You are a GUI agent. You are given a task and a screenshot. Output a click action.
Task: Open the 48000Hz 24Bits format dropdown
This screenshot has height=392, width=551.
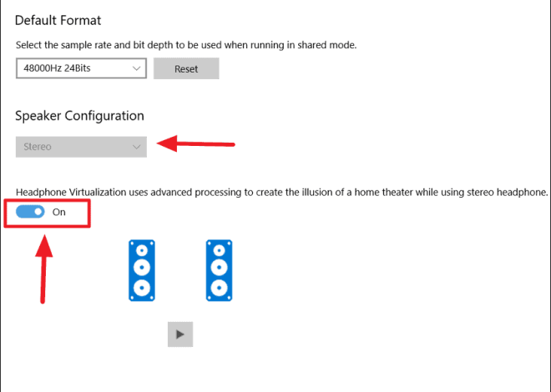(81, 68)
